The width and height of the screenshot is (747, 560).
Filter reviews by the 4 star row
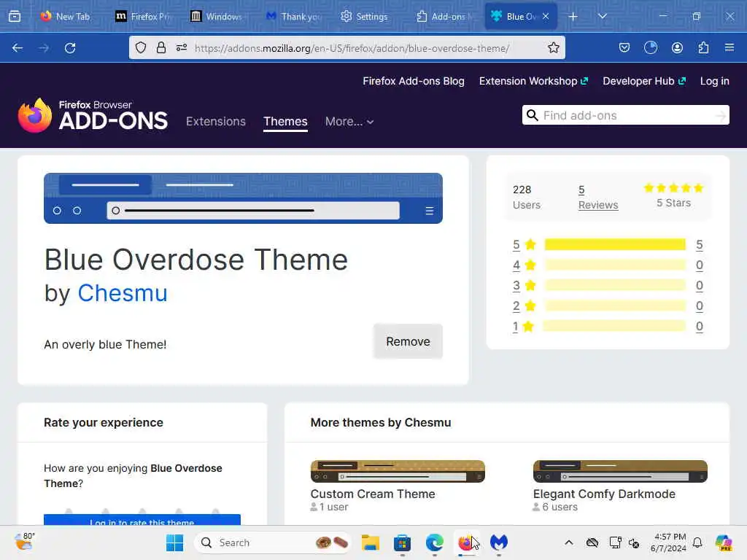[x=608, y=265]
